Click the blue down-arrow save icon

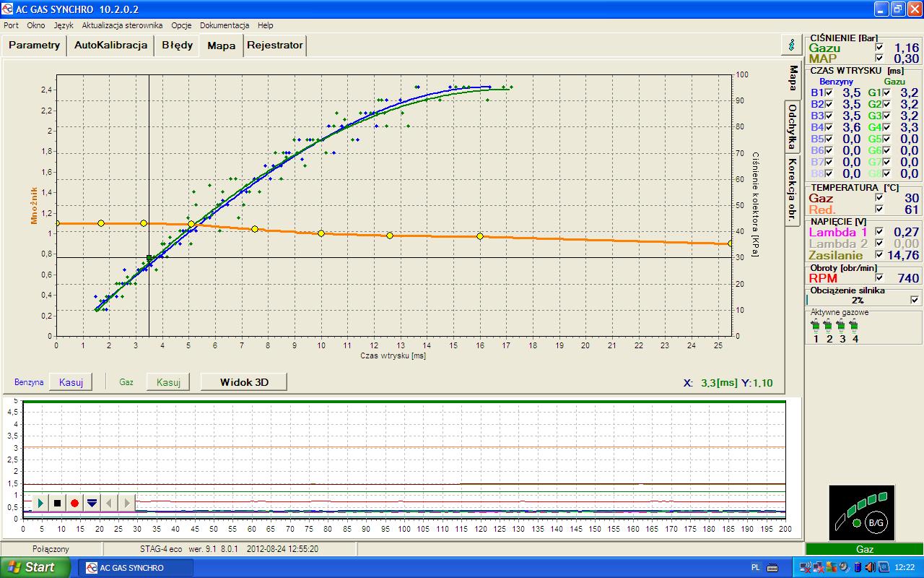click(x=92, y=503)
